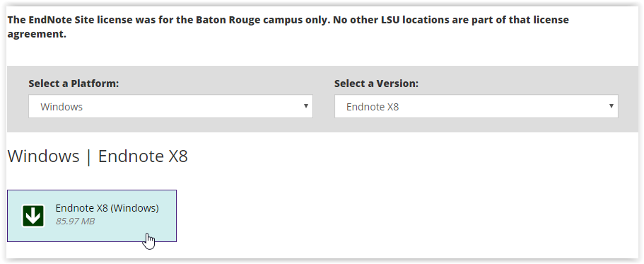The width and height of the screenshot is (644, 264).
Task: Click the arrow on the Endnote X8 version dropdown
Action: 611,105
